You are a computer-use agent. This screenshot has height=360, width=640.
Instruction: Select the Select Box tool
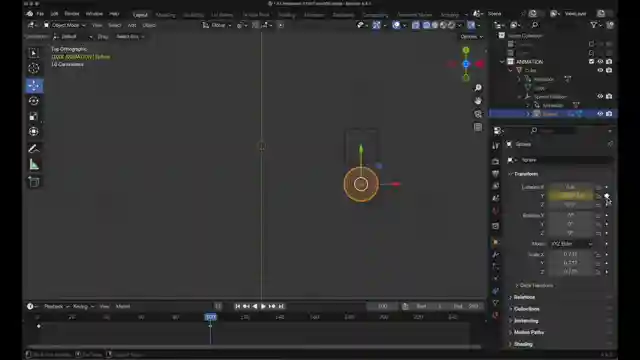point(34,53)
